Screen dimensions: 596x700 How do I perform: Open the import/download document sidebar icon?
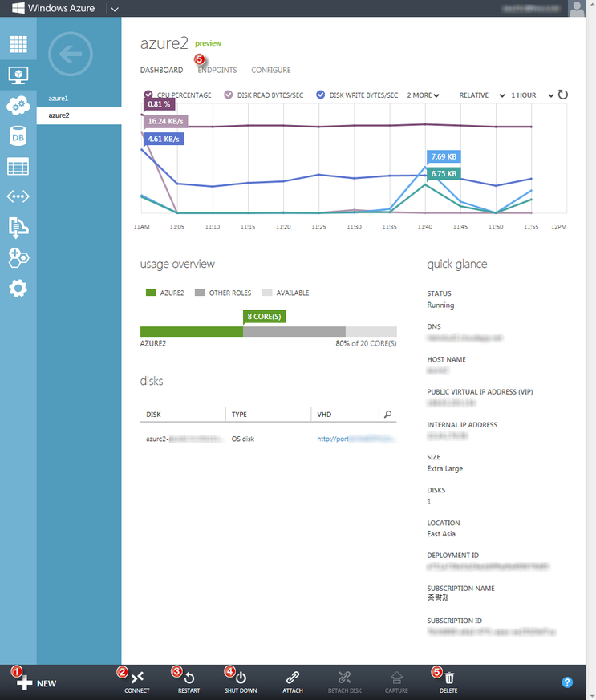tap(18, 227)
